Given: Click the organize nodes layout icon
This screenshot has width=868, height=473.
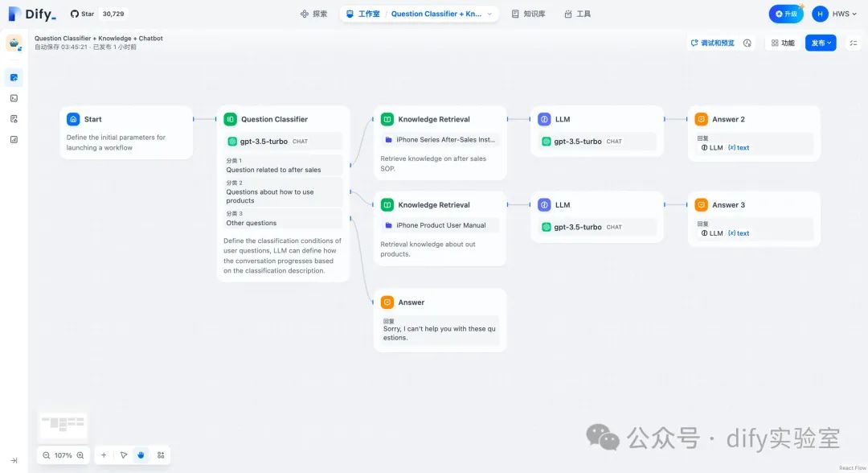Looking at the screenshot, I should (x=161, y=455).
